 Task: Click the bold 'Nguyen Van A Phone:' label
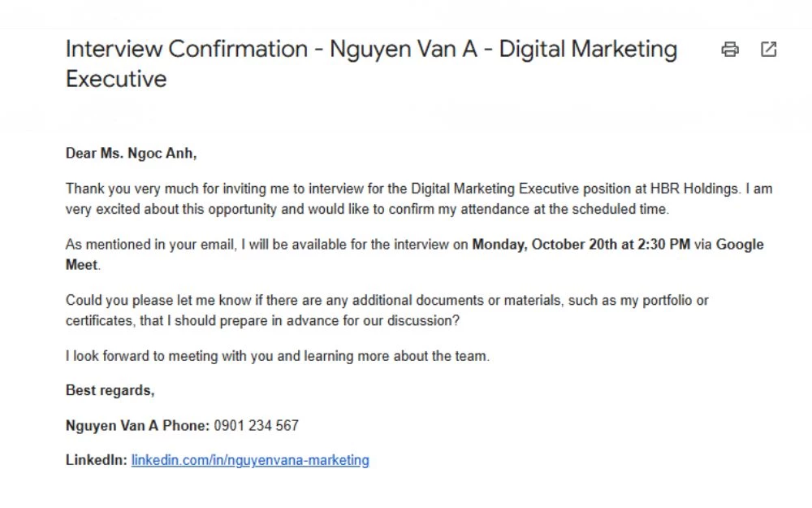[x=137, y=426]
